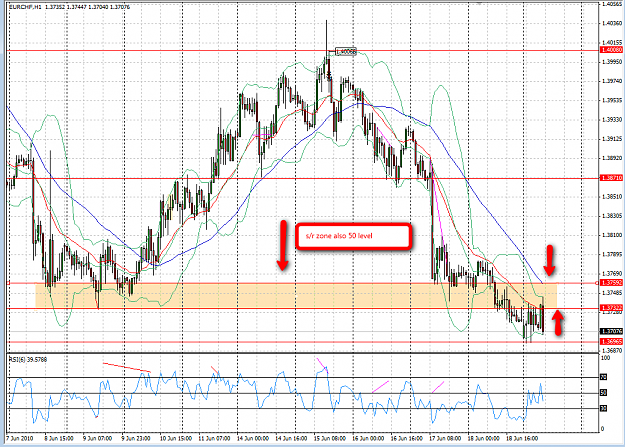The width and height of the screenshot is (625, 447).
Task: Click the 1.39740 value on price axis
Action: coord(612,81)
